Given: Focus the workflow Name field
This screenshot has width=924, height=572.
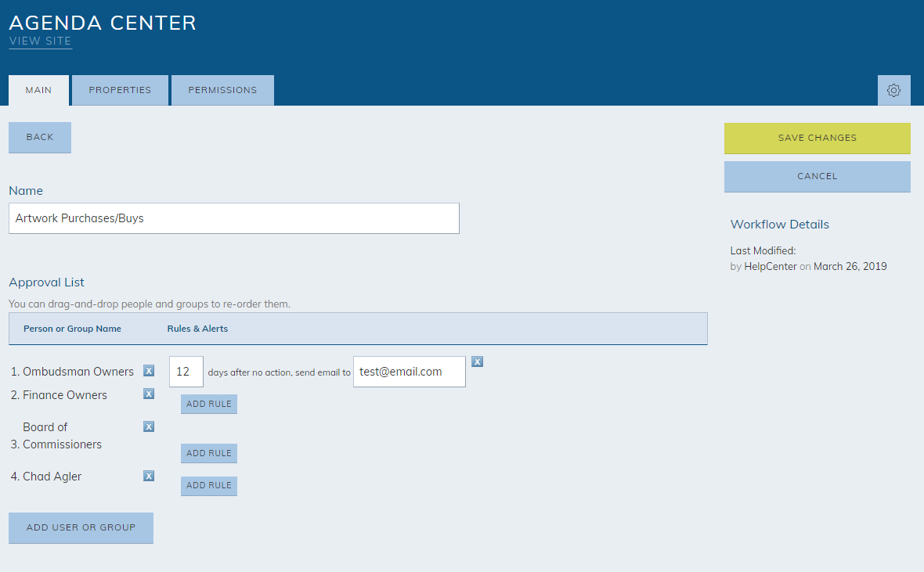Looking at the screenshot, I should coord(234,218).
